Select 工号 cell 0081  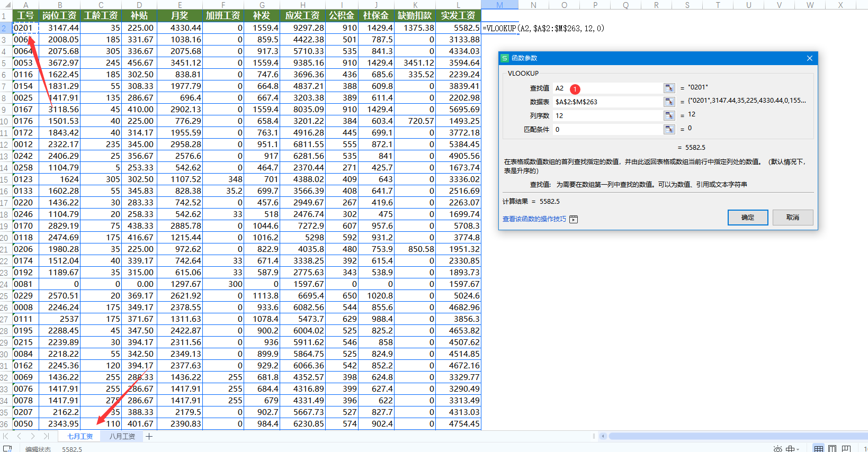point(25,284)
